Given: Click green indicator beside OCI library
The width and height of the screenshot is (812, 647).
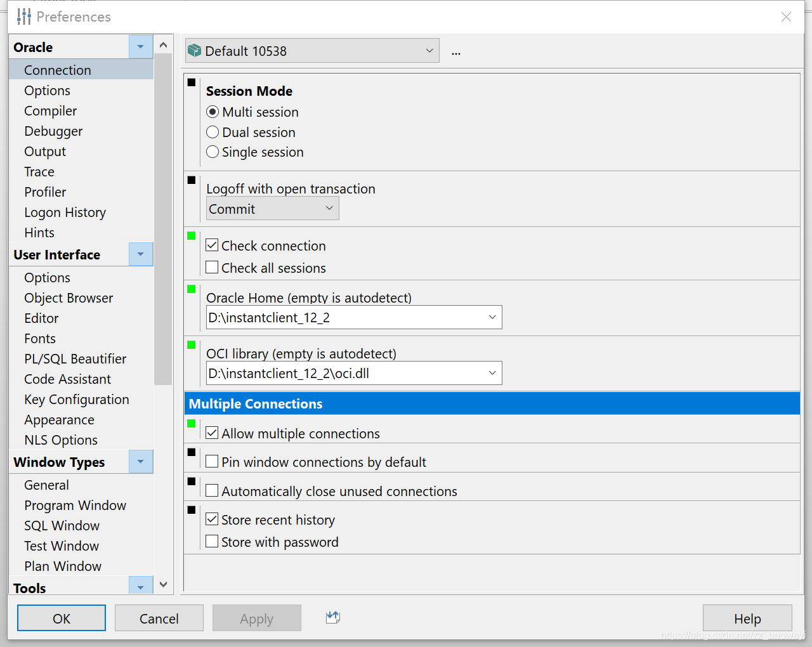Looking at the screenshot, I should 192,345.
